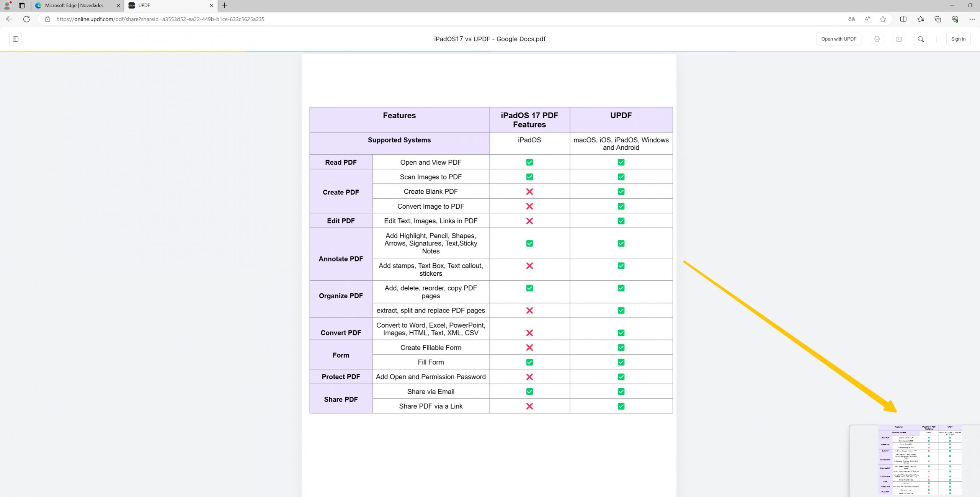Click the Supported Systems cell

tap(399, 144)
